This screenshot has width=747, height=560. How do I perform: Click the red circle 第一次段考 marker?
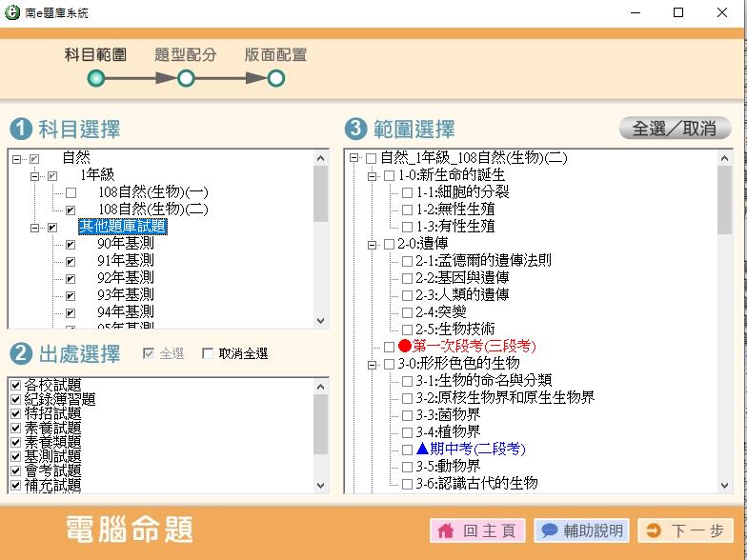point(405,347)
